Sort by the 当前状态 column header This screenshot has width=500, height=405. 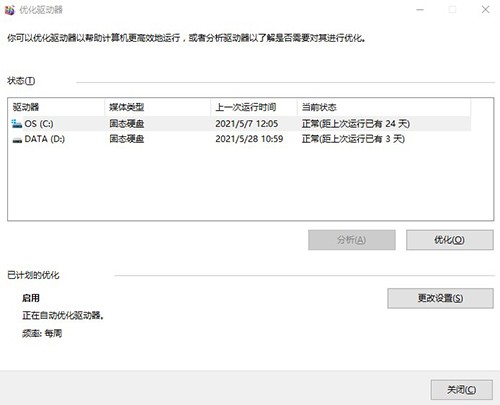pyautogui.click(x=384, y=107)
